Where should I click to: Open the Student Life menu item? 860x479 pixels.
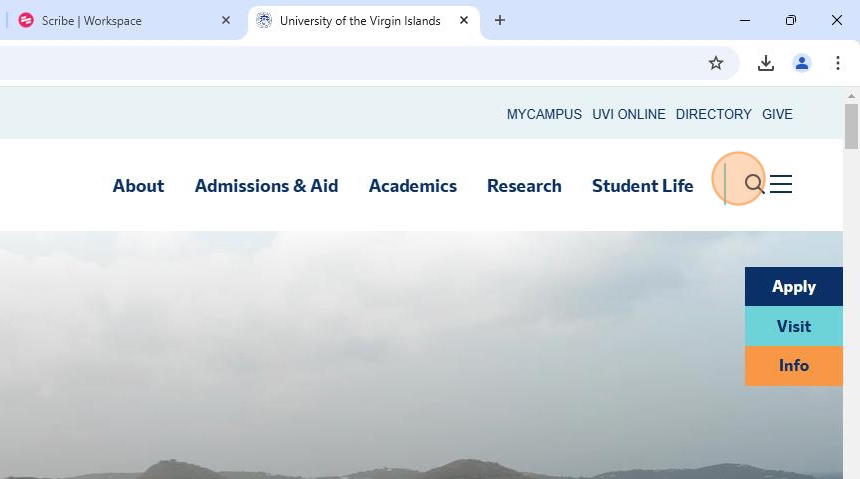click(642, 186)
